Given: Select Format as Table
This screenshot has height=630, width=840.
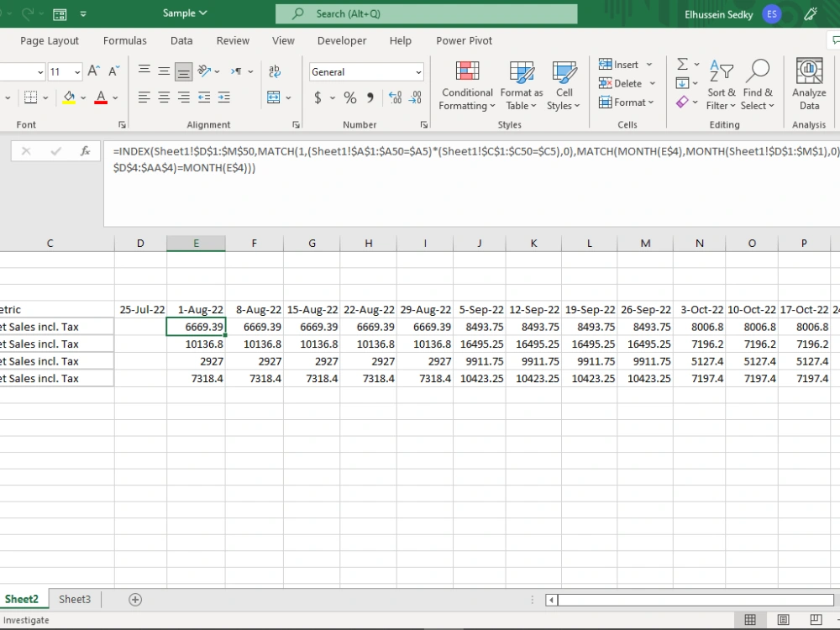Looking at the screenshot, I should [521, 85].
